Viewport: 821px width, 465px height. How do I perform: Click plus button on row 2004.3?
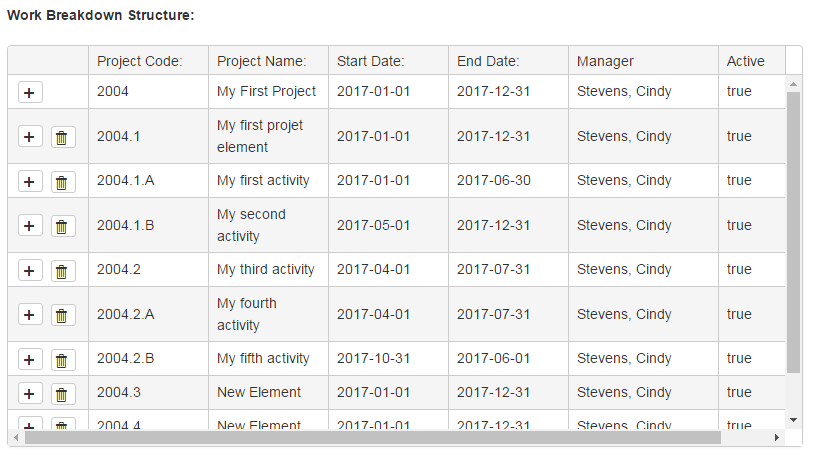point(30,393)
